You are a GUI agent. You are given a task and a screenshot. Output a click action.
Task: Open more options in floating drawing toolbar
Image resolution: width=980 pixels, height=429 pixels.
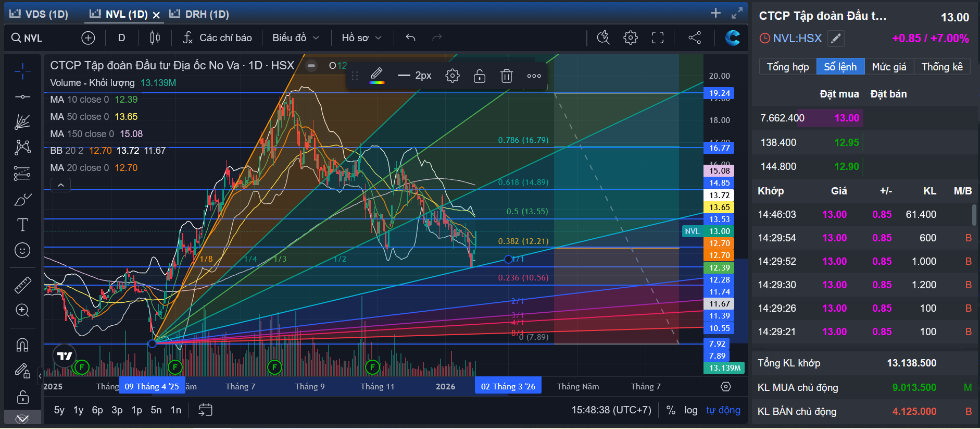pyautogui.click(x=534, y=76)
